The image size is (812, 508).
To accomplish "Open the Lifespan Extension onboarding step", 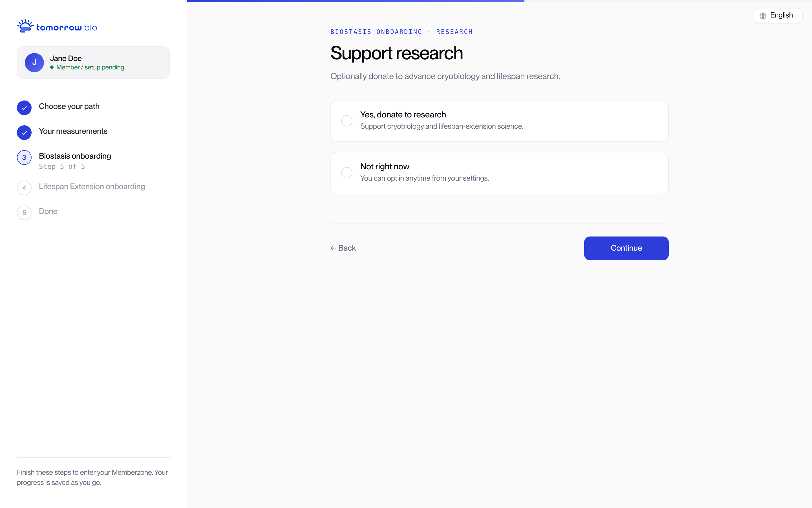I will coord(92,187).
